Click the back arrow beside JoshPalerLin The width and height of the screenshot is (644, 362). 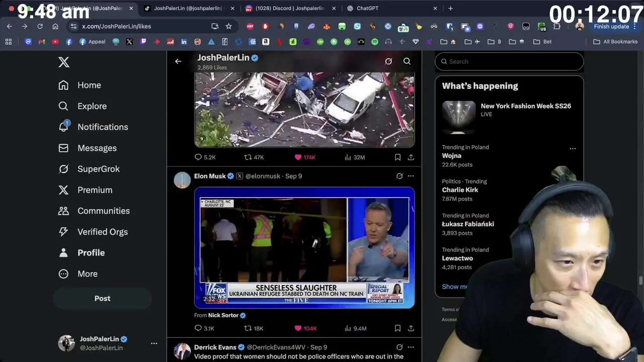point(178,61)
